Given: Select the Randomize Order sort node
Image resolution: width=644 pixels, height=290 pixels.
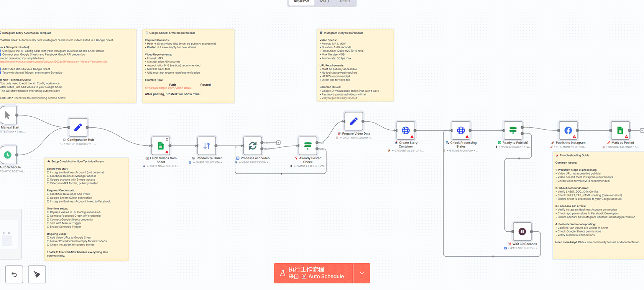Looking at the screenshot, I should click(207, 146).
